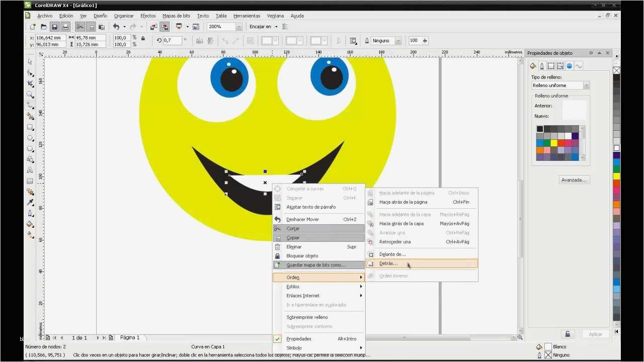Open the Ninguno outline width dropdown
Viewport: 644px width, 362px height.
(x=398, y=41)
